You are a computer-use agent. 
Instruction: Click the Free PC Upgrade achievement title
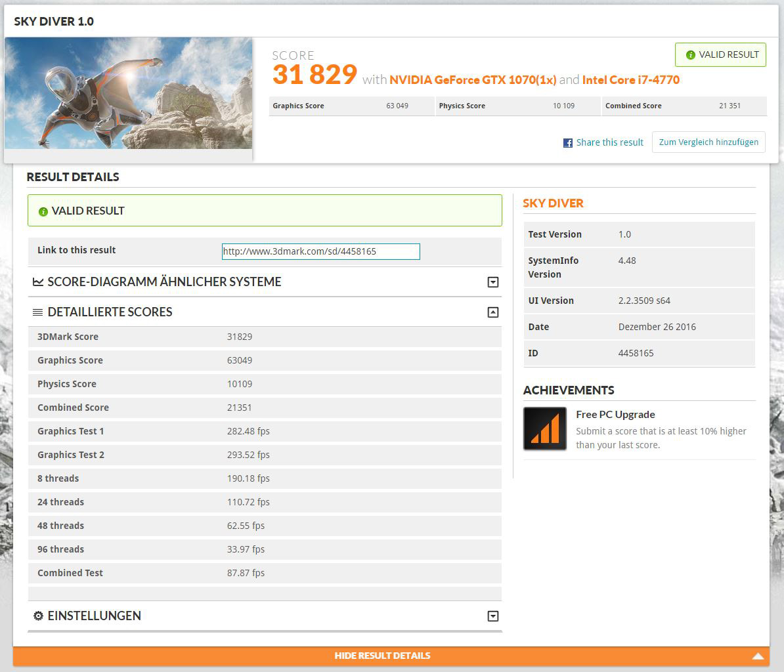point(615,415)
